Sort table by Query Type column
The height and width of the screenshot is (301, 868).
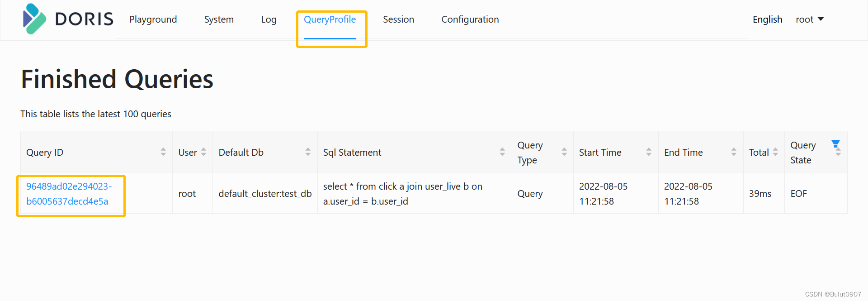tap(564, 152)
